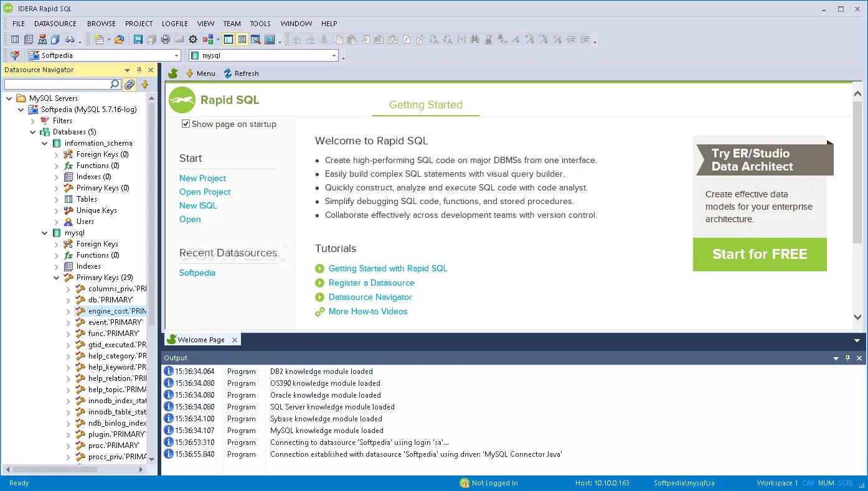Select the Getting Started tab
This screenshot has height=491, width=868.
426,105
